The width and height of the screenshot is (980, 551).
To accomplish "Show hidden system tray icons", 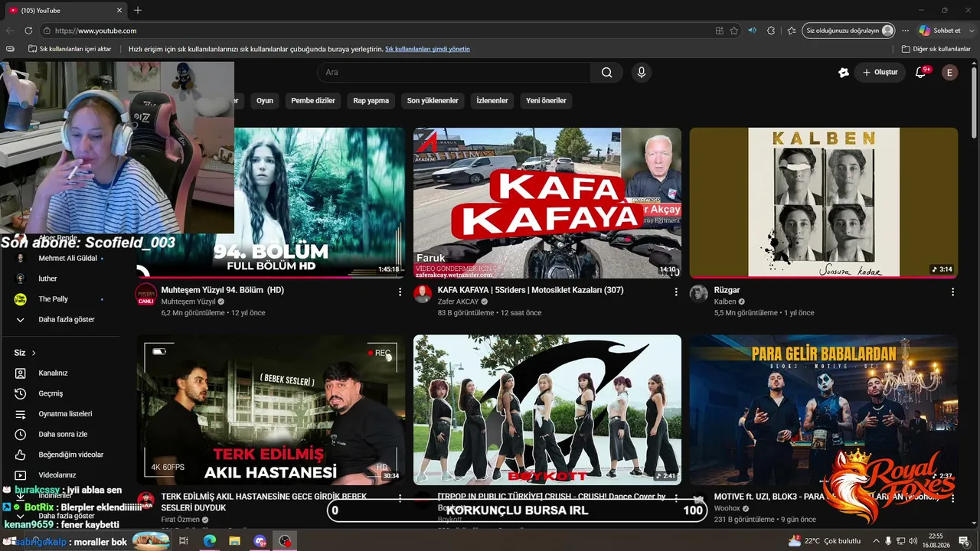I will 876,541.
